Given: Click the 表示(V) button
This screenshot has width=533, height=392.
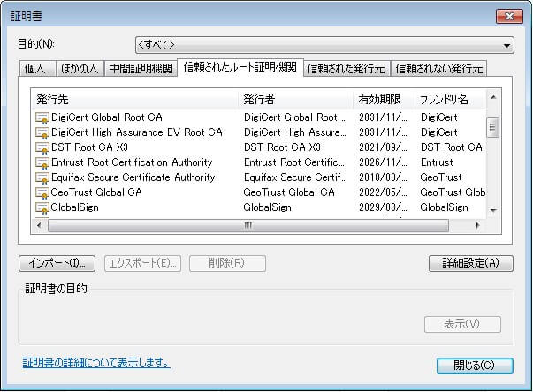Looking at the screenshot, I should (462, 325).
